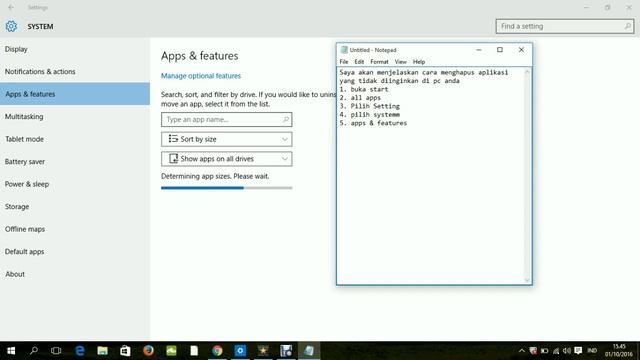Click Manage optional features link

201,76
